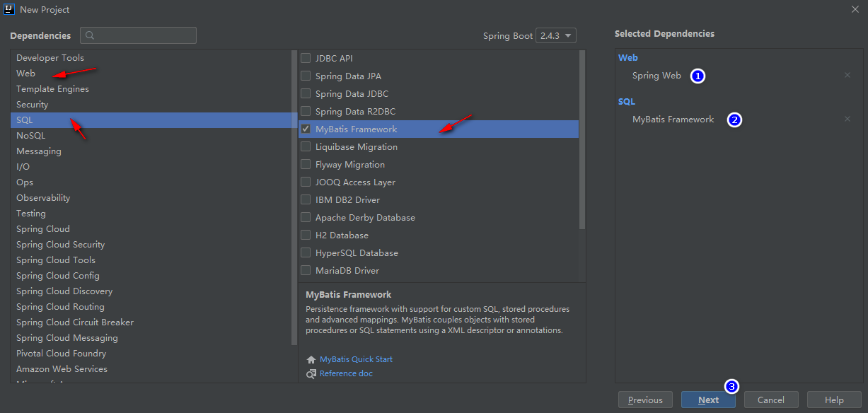Check Liquibase Migration dependency
The height and width of the screenshot is (413, 868).
click(x=306, y=146)
